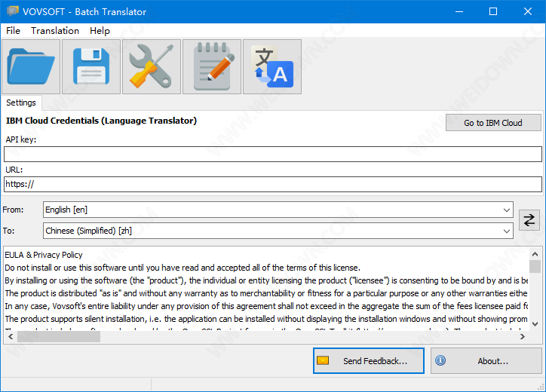The height and width of the screenshot is (392, 546).
Task: Open file with the blue folder icon
Action: point(31,66)
